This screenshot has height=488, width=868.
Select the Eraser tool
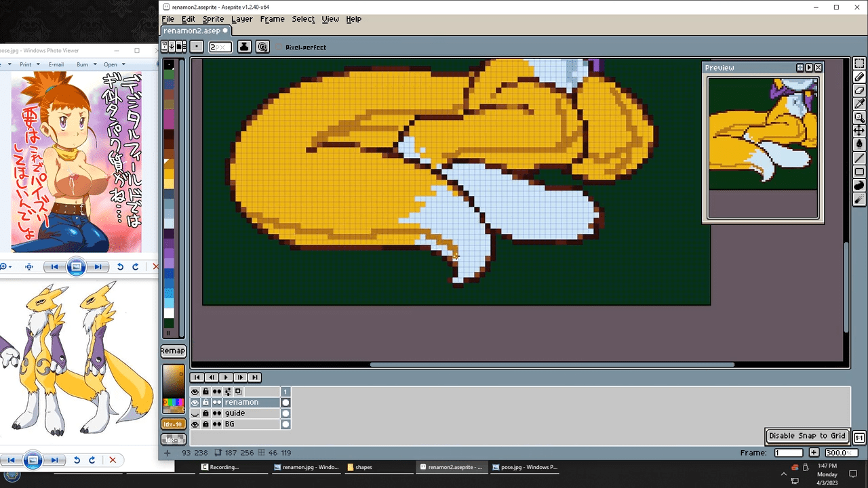[859, 91]
